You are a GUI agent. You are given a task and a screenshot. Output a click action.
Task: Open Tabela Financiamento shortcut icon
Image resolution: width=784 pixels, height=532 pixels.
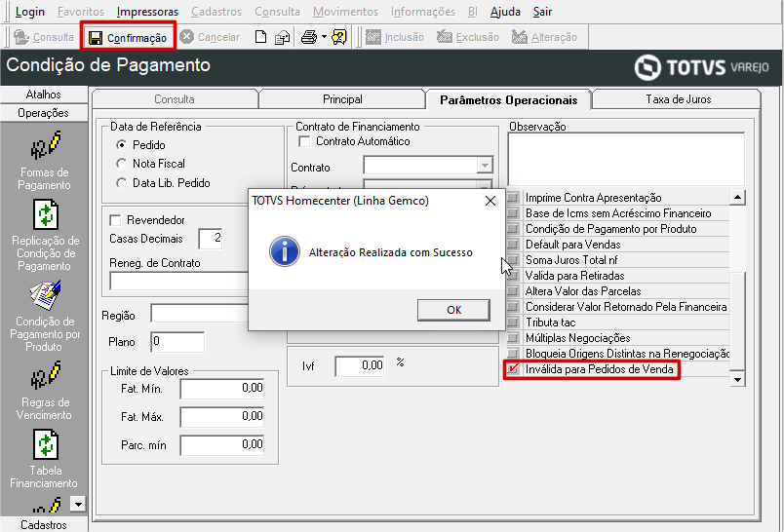coord(46,444)
